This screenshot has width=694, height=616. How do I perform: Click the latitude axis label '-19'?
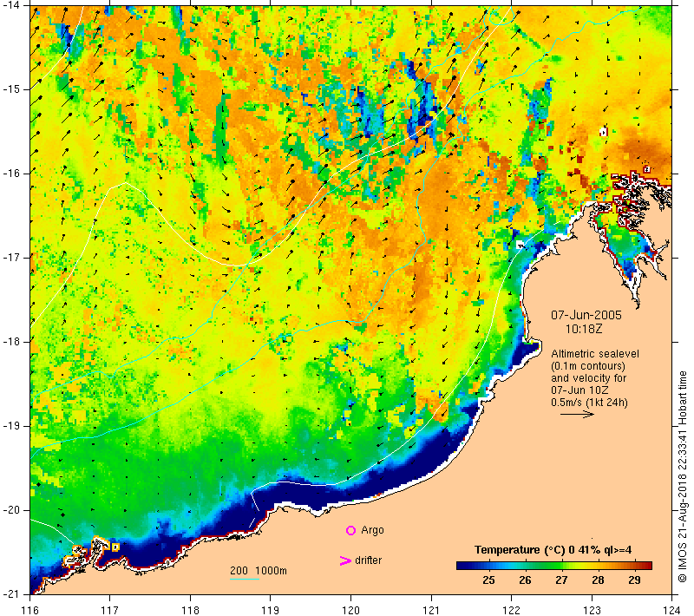click(x=10, y=426)
